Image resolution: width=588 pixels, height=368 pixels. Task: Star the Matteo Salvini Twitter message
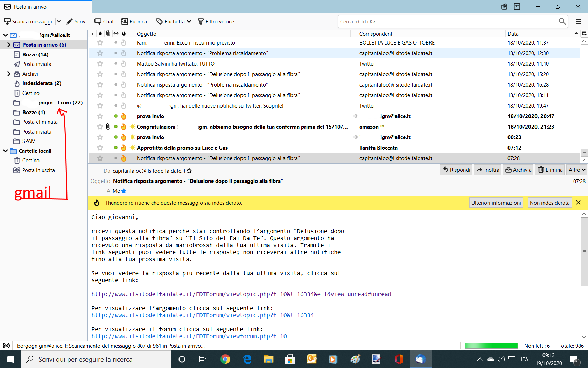click(x=100, y=63)
